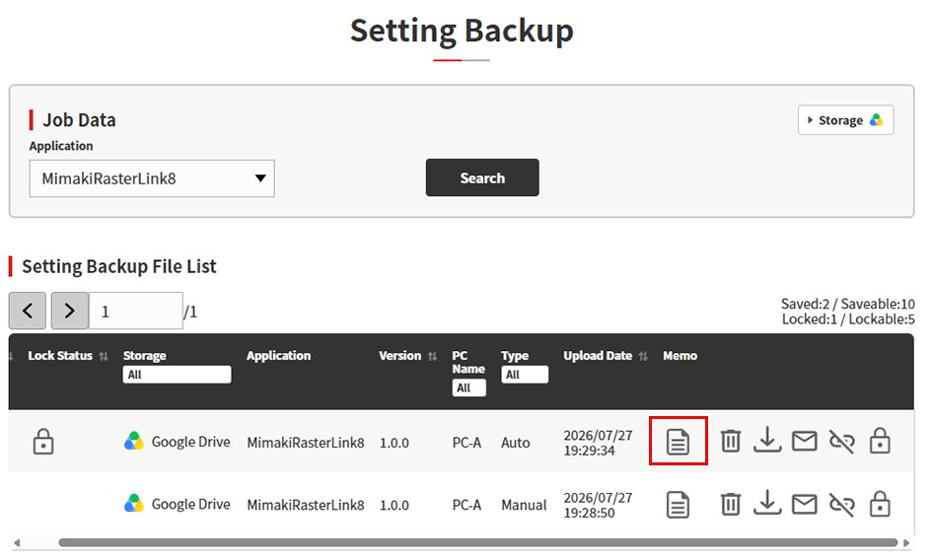Viewport: 932px width, 560px height.
Task: Delete the Auto backup via trash icon
Action: [x=731, y=441]
